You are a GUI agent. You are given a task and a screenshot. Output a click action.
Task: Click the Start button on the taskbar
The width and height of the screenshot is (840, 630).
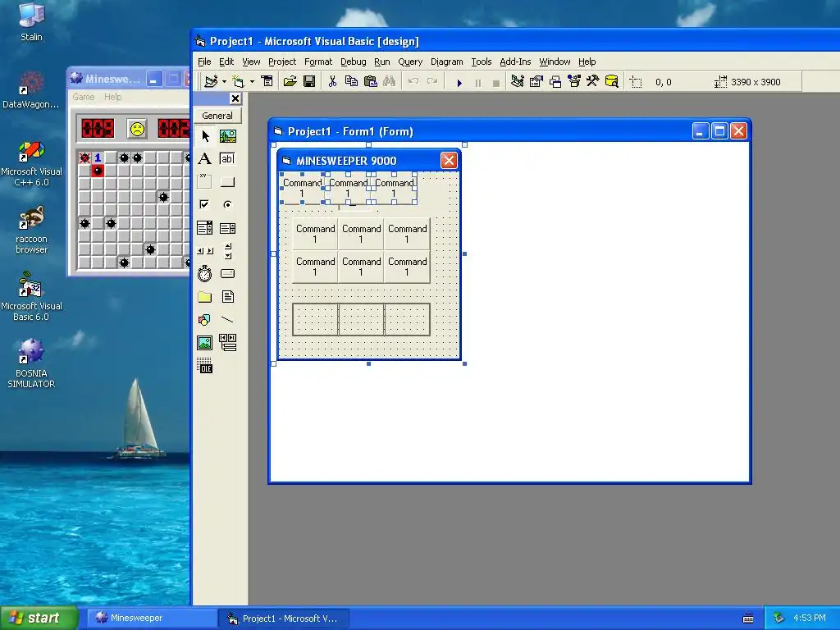coord(39,618)
